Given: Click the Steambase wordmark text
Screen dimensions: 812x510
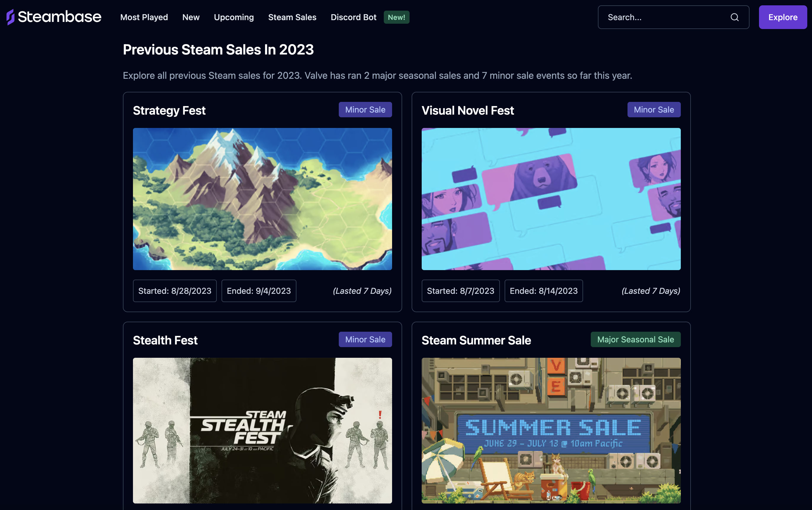Looking at the screenshot, I should [59, 17].
